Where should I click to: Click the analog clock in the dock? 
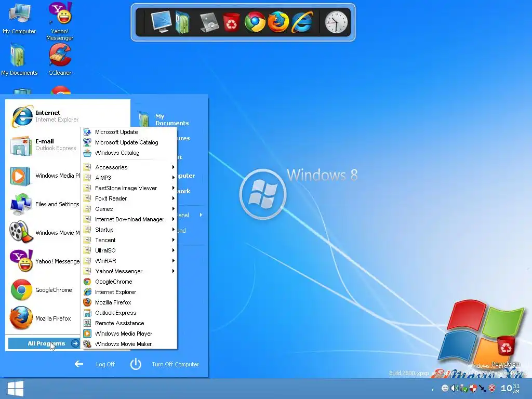tap(336, 22)
